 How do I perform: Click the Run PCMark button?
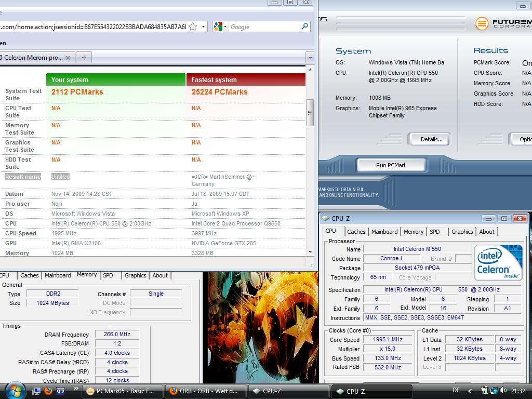coord(391,165)
